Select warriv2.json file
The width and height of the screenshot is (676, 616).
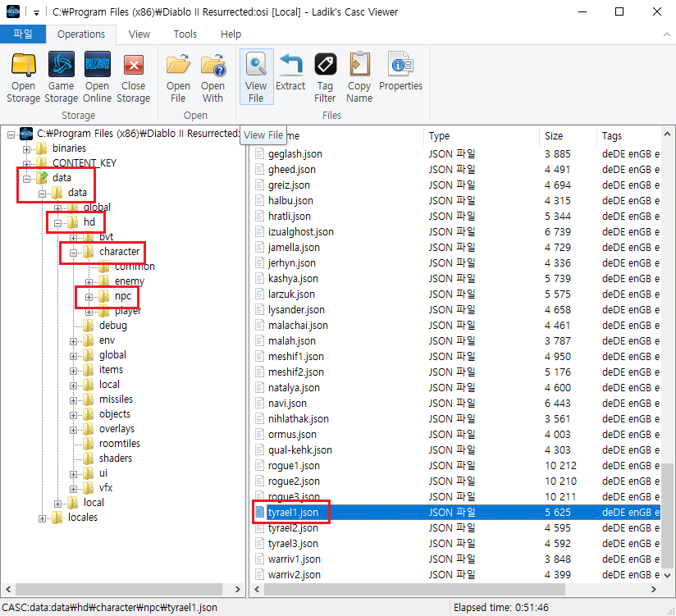click(295, 575)
